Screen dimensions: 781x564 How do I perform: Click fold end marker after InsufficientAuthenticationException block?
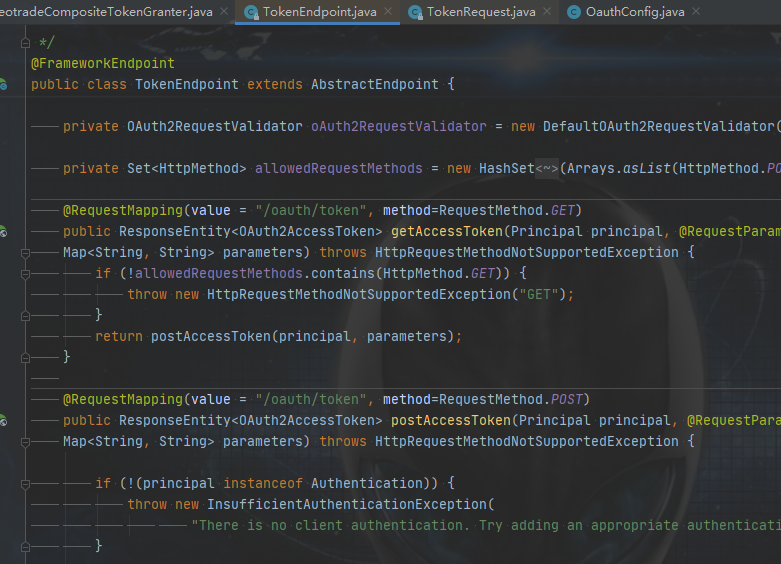point(25,547)
